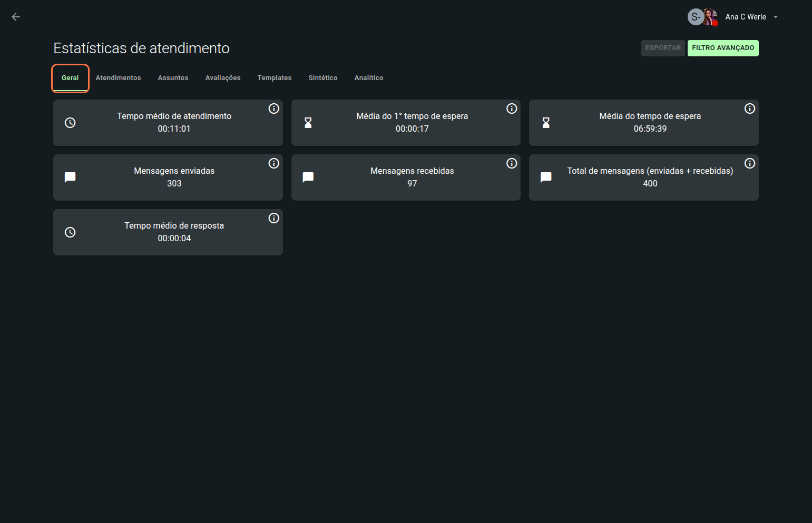Open info for Total de mensagens card
The width and height of the screenshot is (812, 523).
coord(749,163)
